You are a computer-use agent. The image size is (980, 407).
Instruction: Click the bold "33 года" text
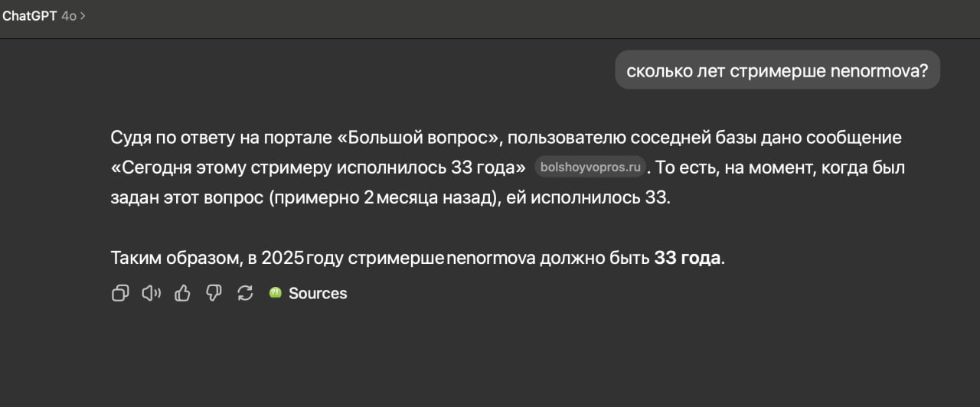pos(688,258)
